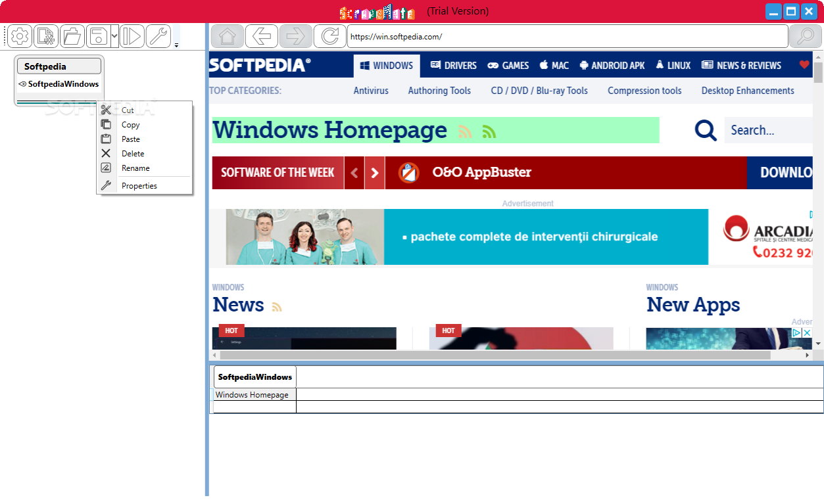Open the Desktop Enhancements category link

click(748, 91)
